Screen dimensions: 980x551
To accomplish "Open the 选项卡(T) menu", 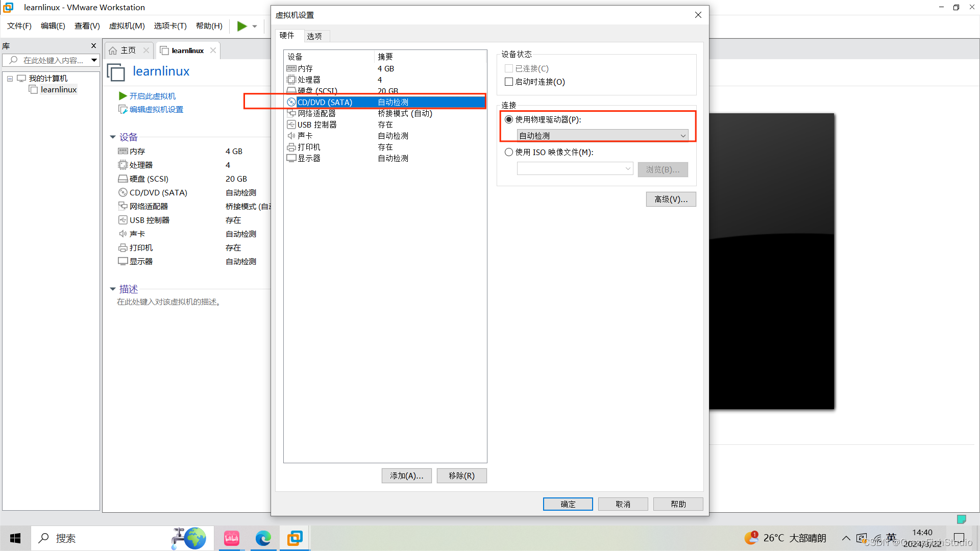I will pos(170,26).
